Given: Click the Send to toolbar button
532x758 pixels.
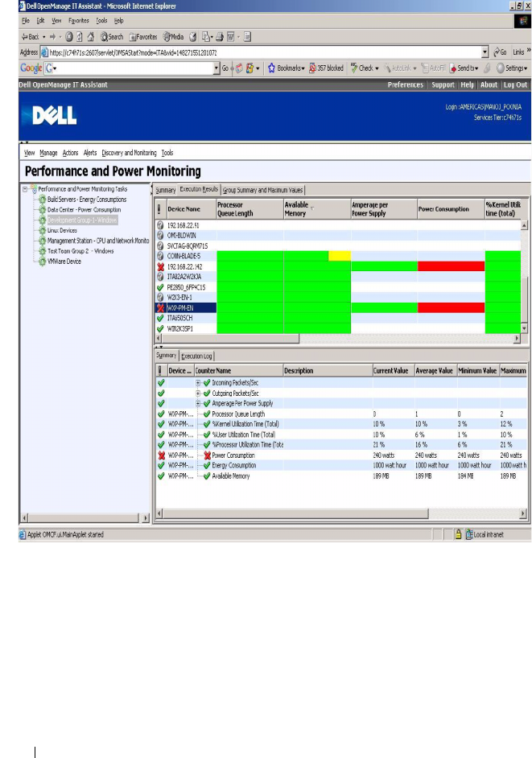Looking at the screenshot, I should coord(464,68).
